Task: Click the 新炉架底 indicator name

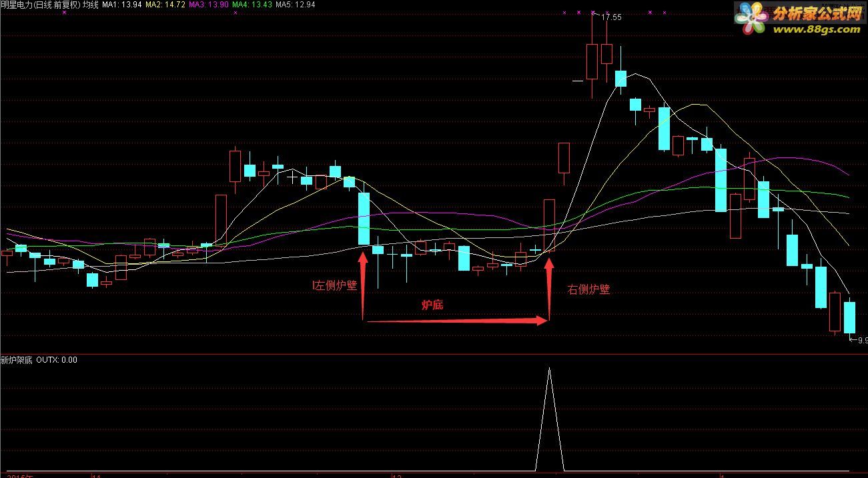Action: click(x=17, y=360)
